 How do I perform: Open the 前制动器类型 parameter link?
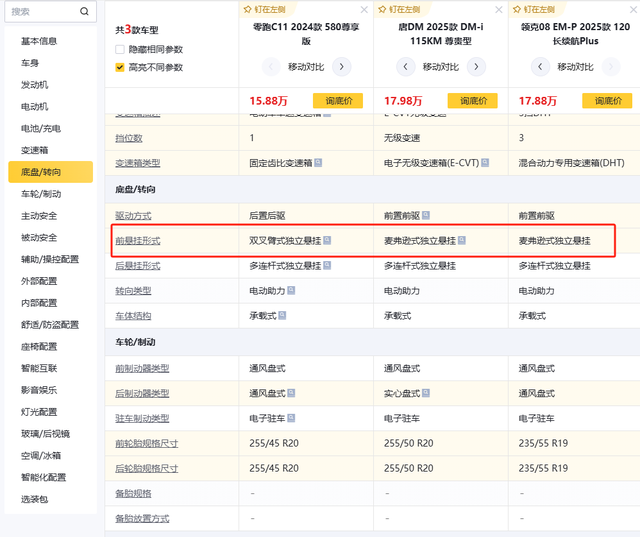(x=142, y=368)
